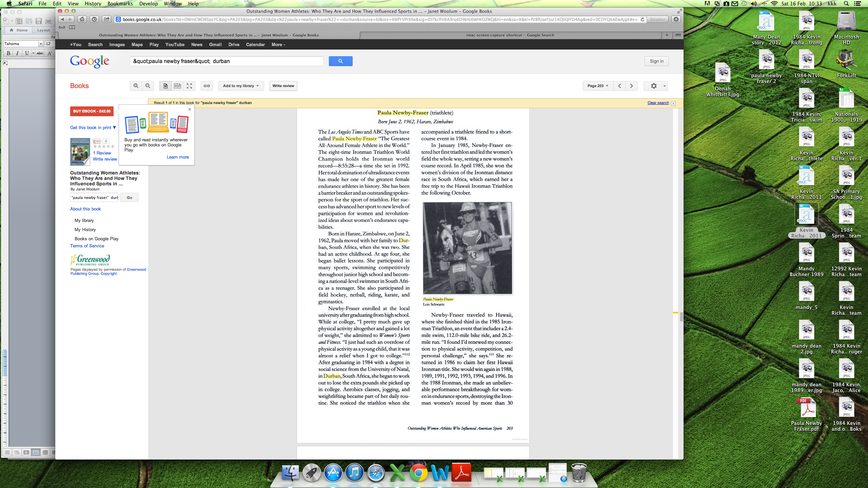Click the Clear search link
Screen dimensions: 868x488
pos(658,103)
